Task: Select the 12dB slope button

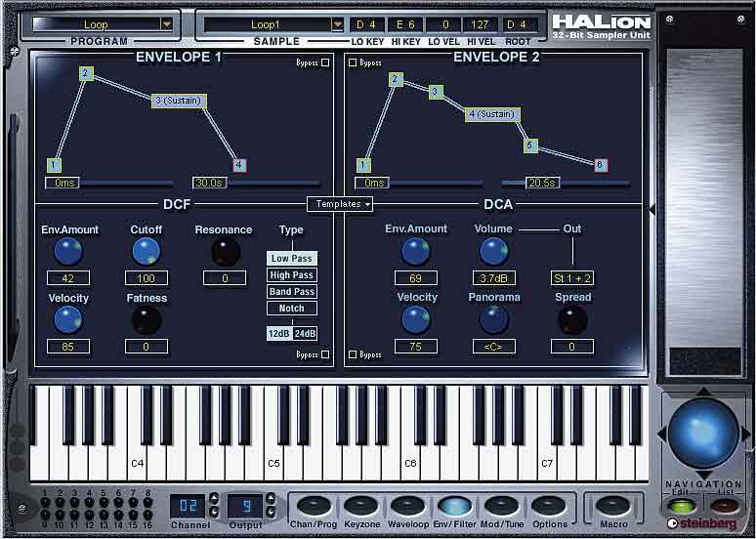Action: pyautogui.click(x=279, y=333)
